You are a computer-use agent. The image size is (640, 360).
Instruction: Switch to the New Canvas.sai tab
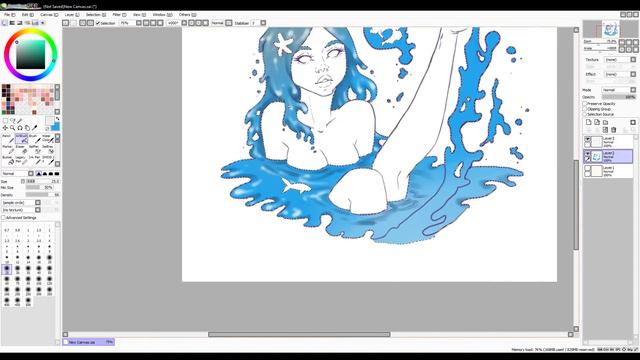89,342
